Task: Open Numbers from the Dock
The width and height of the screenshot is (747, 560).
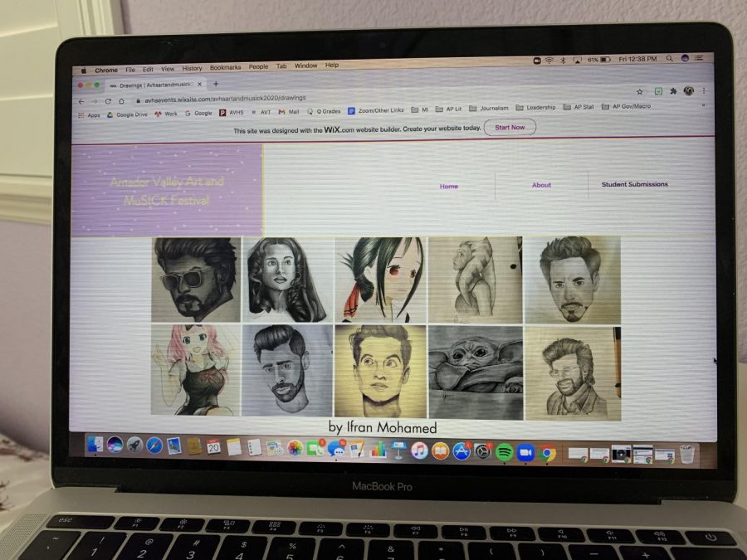Action: (x=378, y=450)
